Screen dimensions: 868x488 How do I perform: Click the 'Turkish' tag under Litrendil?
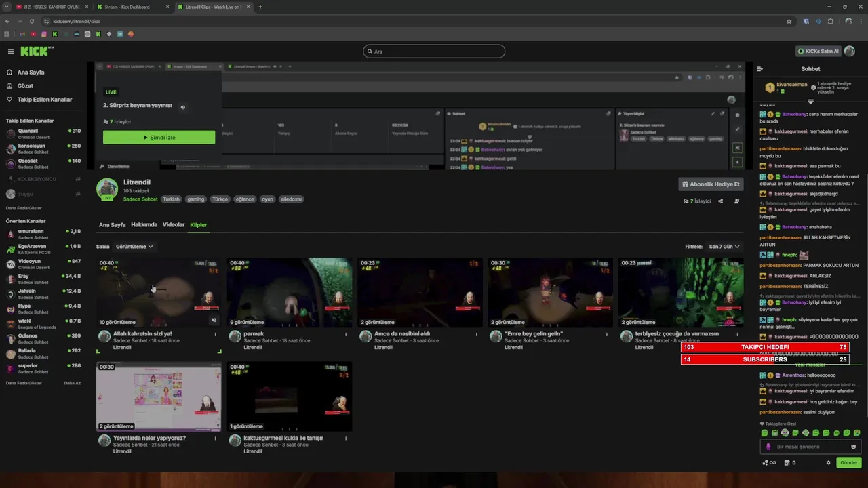point(171,199)
